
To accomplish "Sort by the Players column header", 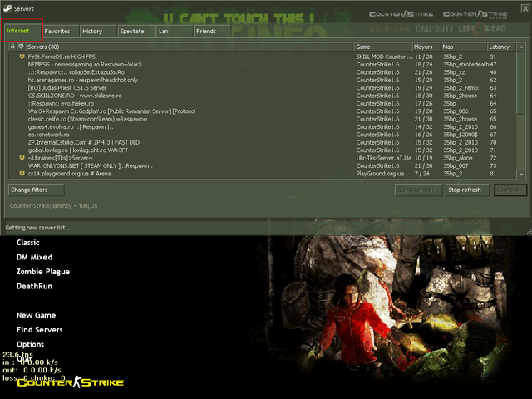I will tap(426, 47).
